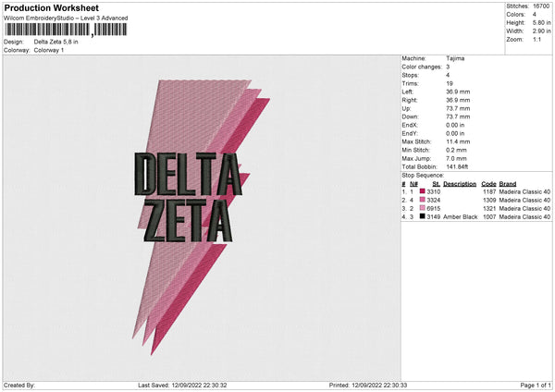Select the Wilcom EmbroideryStudio Level 3 Advanced line

(x=66, y=18)
